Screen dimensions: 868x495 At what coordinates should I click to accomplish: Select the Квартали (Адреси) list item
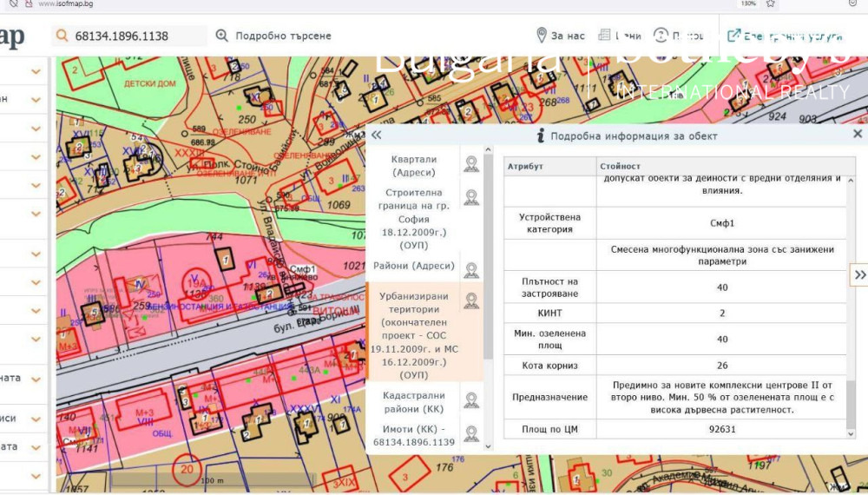tap(414, 166)
